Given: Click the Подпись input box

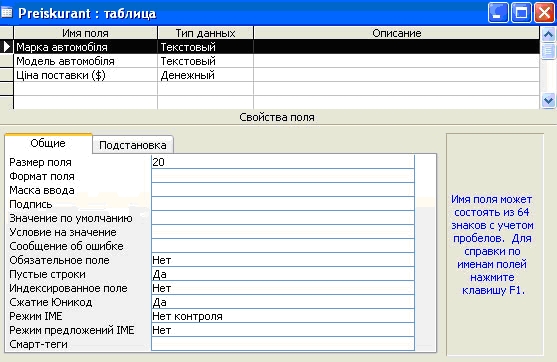Looking at the screenshot, I should coord(283,204).
